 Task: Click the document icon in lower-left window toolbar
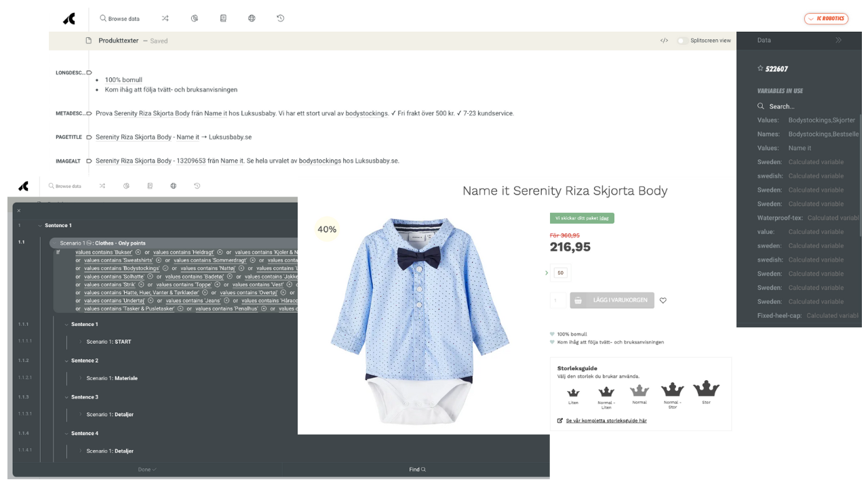click(x=150, y=186)
